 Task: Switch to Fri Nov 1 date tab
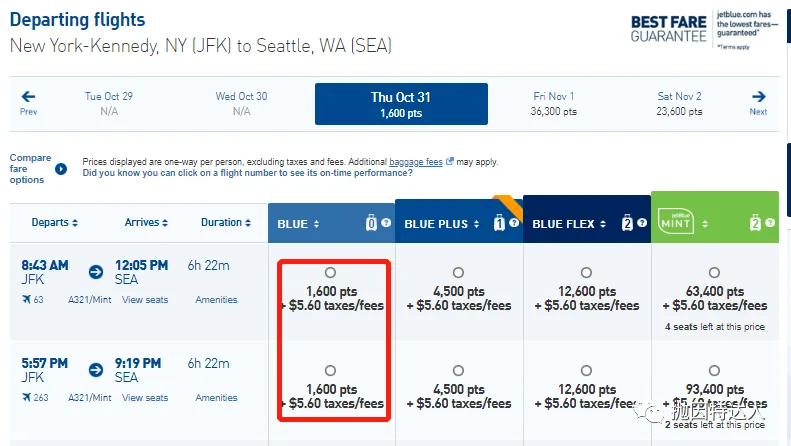[x=553, y=103]
